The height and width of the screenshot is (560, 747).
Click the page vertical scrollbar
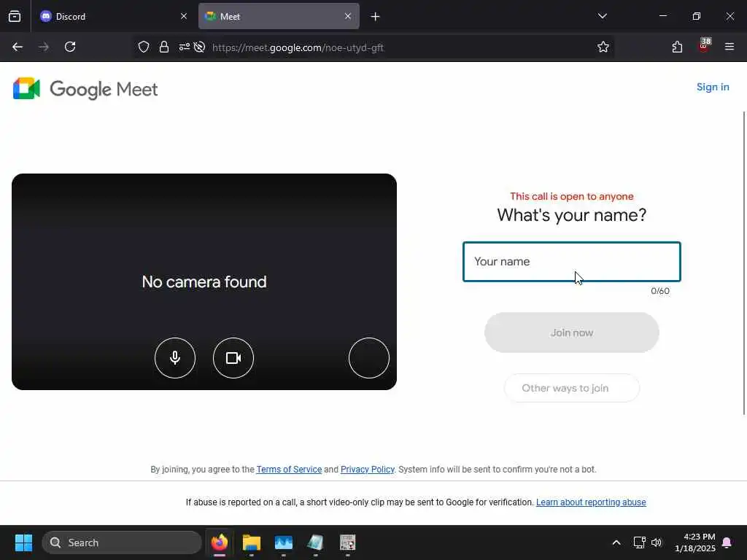pyautogui.click(x=744, y=262)
